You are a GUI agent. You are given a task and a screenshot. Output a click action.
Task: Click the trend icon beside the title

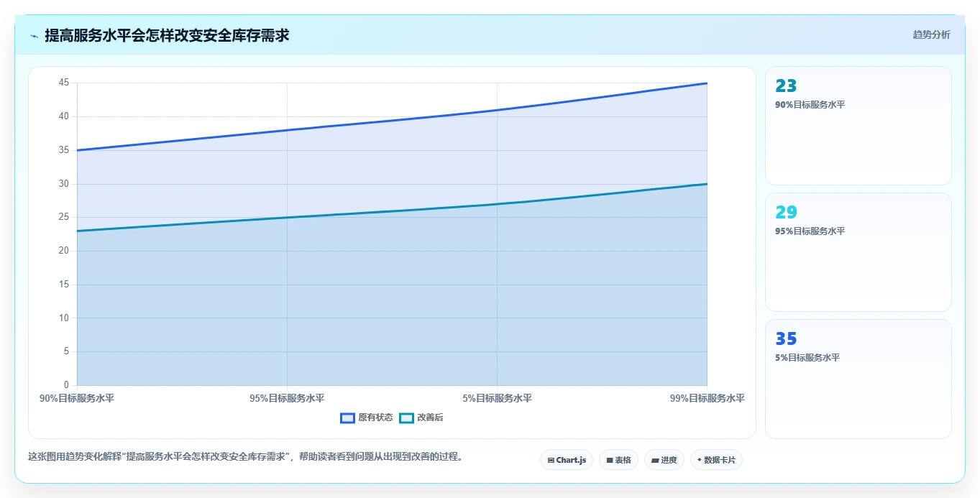point(34,35)
